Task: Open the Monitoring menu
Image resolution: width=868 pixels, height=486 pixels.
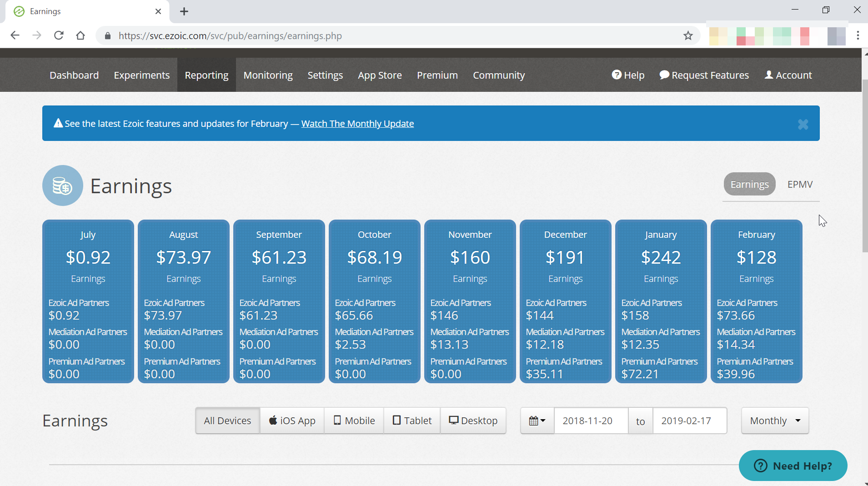Action: click(x=268, y=75)
